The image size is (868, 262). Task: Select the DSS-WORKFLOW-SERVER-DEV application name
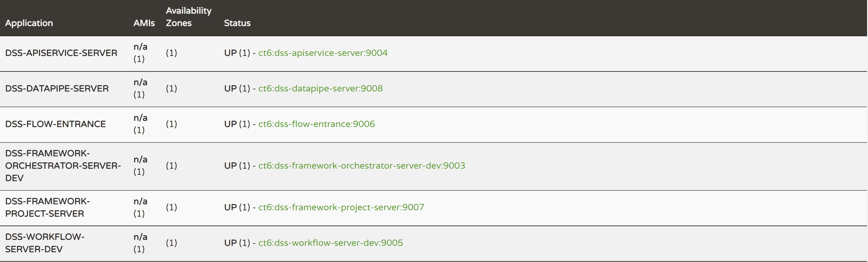pos(45,243)
